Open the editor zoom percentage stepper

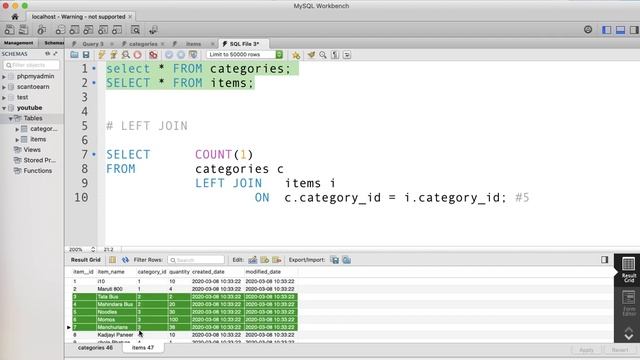[93, 249]
